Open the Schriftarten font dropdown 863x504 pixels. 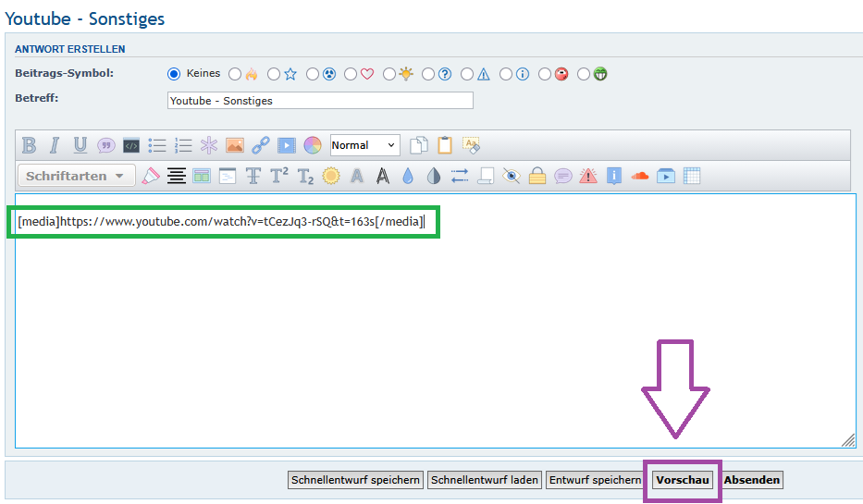[x=76, y=176]
